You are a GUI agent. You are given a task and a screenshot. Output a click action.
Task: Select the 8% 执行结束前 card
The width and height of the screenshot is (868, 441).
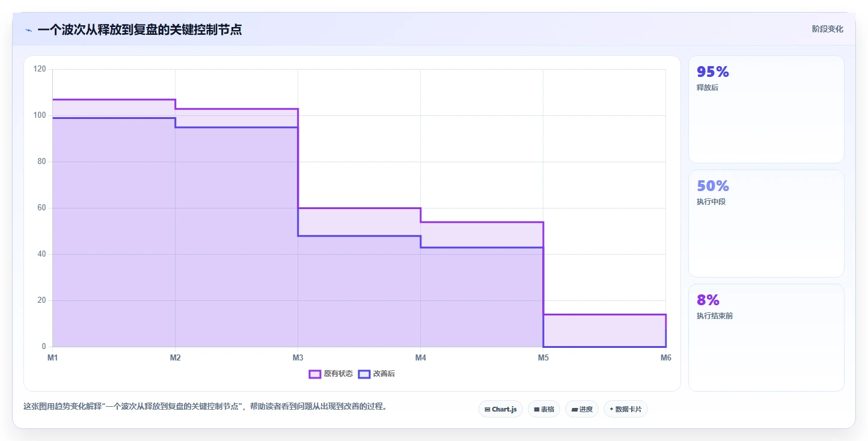(x=766, y=338)
